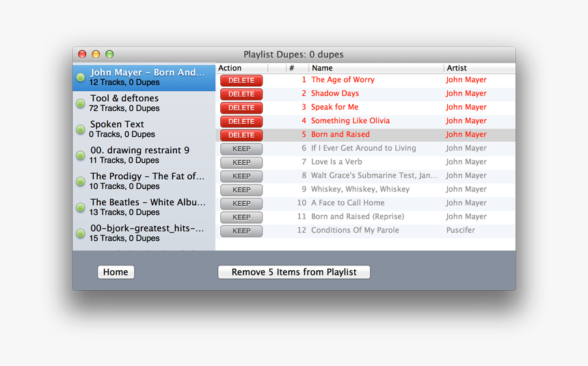
Task: Open the Spoken Text playlist
Action: [x=144, y=129]
